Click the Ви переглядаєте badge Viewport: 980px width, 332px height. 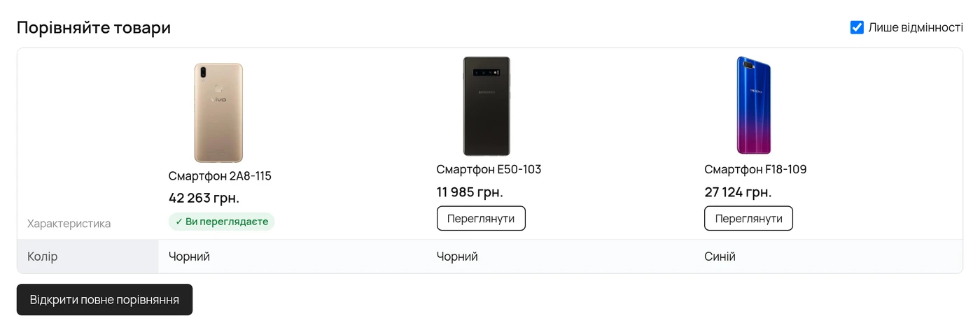[222, 222]
